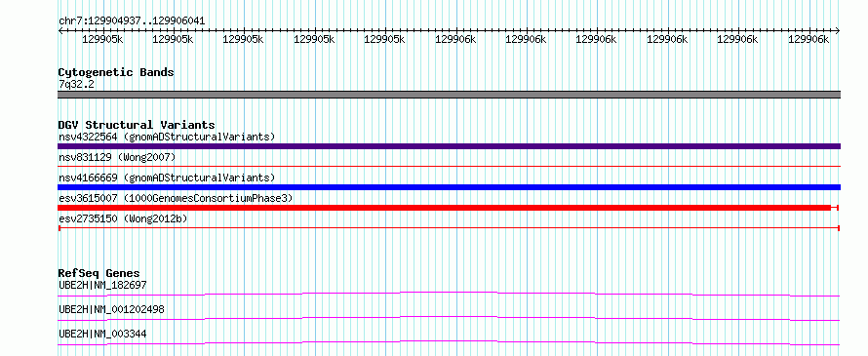The image size is (868, 356).
Task: Click the RefSeq Genes track title
Action: click(x=99, y=273)
